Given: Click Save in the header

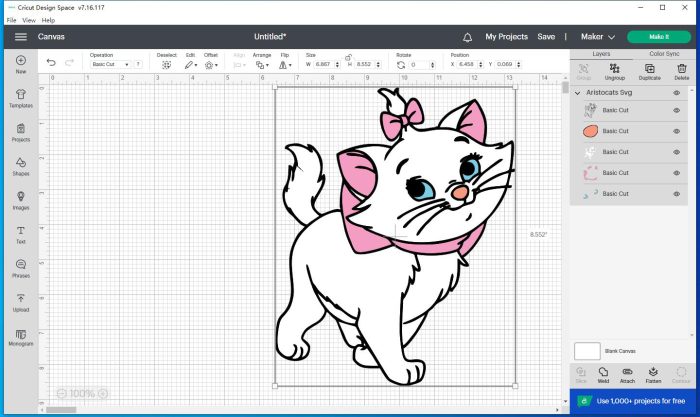Looking at the screenshot, I should coord(546,37).
